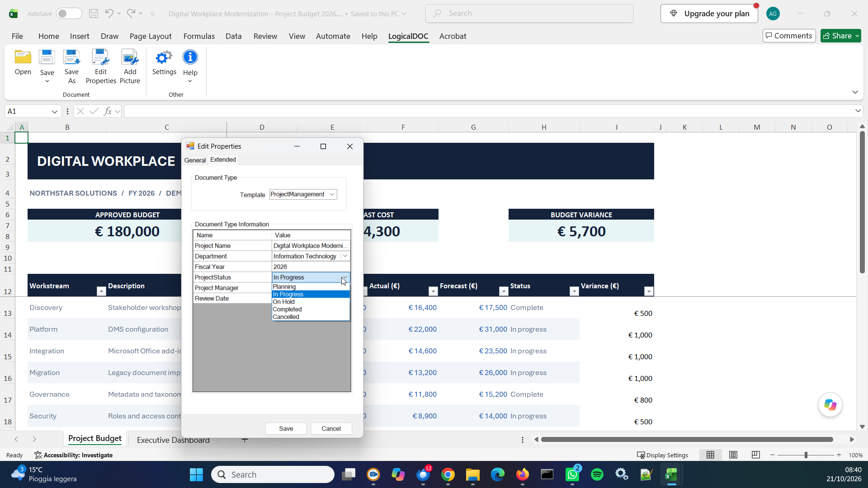Toggle the AutoSave switch

[x=69, y=14]
